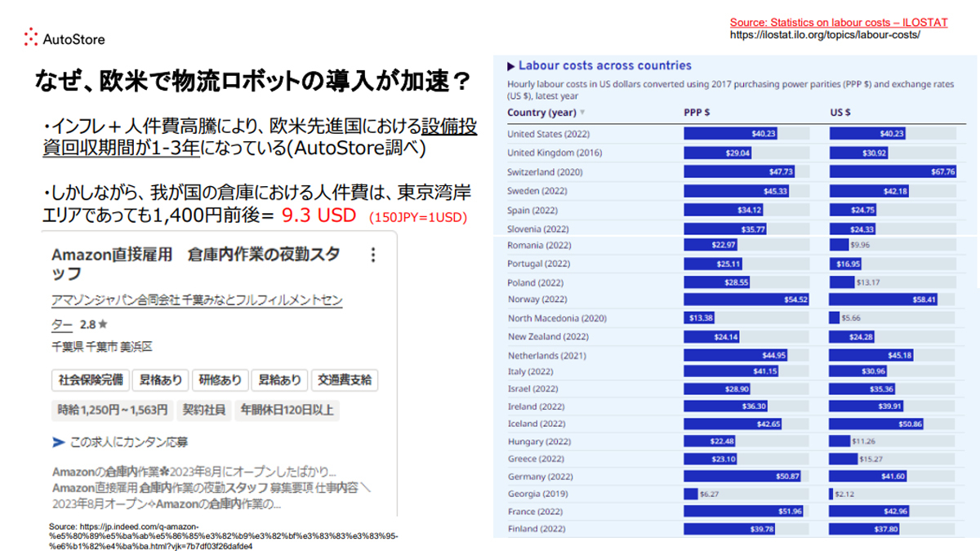Select the Italy (2022) row
This screenshot has height=551, width=980.
737,371
